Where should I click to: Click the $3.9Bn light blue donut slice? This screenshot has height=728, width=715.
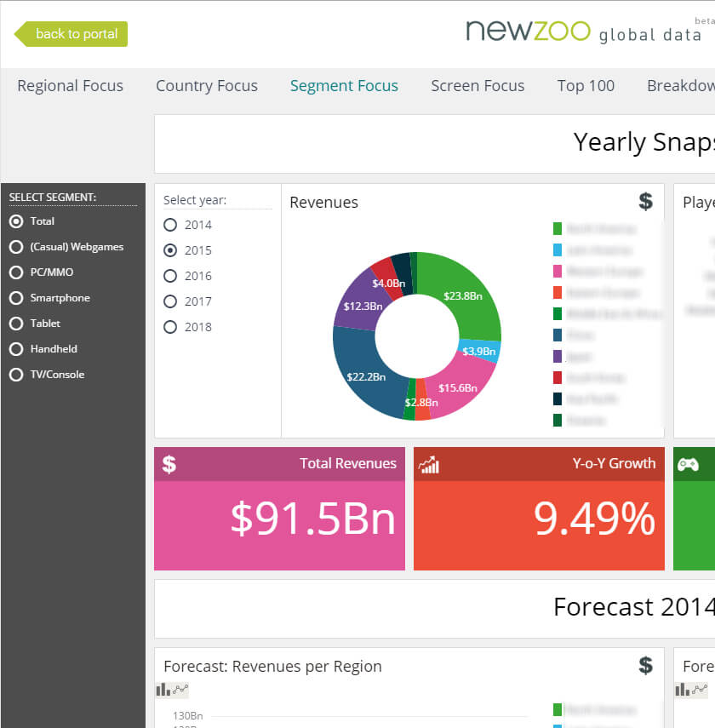pos(479,351)
